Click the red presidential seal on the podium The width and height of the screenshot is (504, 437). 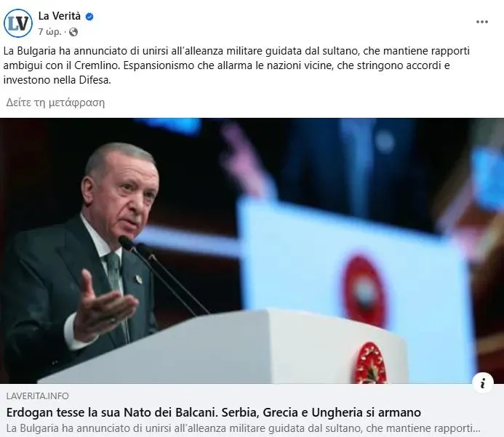[x=371, y=363]
